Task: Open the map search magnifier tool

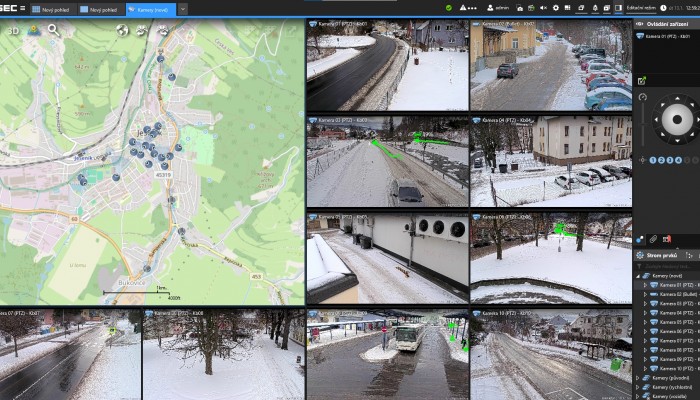Action: pos(53,30)
